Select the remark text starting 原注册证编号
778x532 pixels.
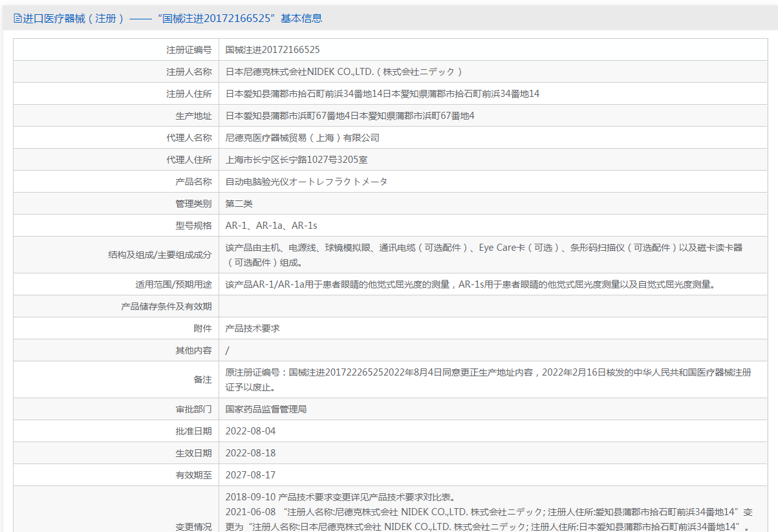tap(488, 379)
